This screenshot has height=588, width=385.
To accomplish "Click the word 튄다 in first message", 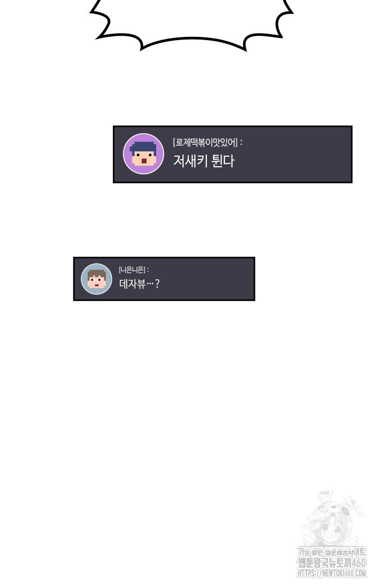I will (x=223, y=161).
